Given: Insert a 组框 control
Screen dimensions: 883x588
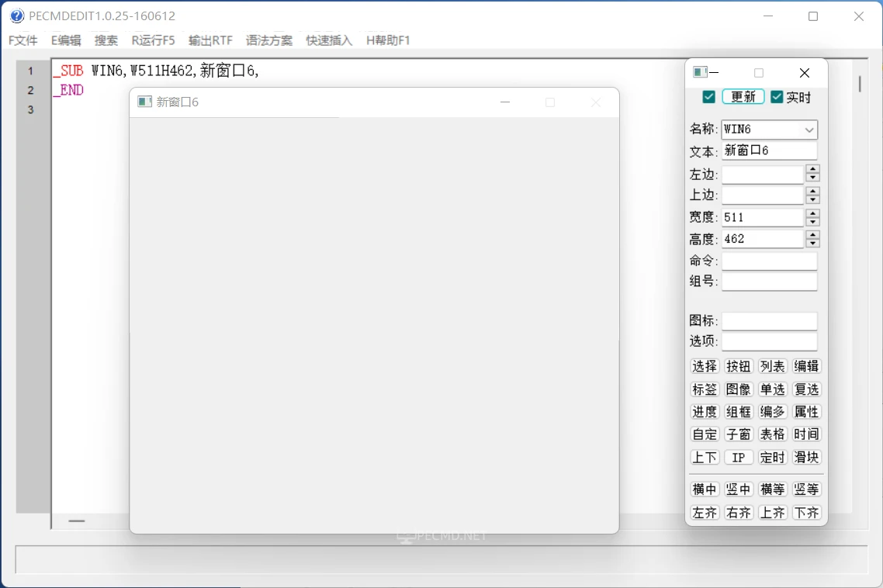Looking at the screenshot, I should point(738,412).
